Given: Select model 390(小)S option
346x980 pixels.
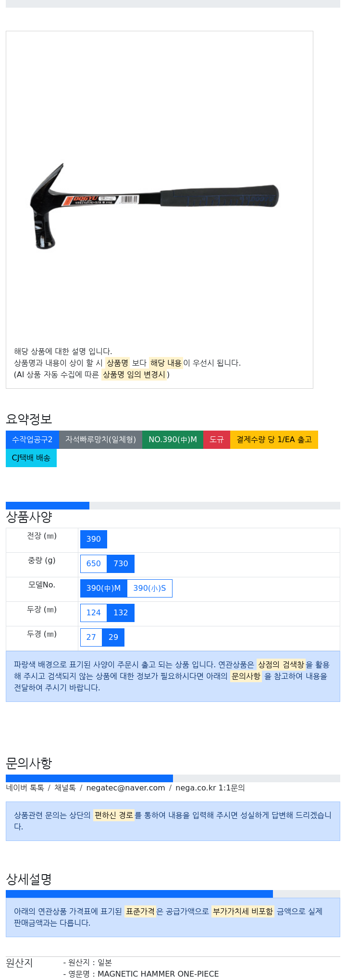Looking at the screenshot, I should [149, 588].
